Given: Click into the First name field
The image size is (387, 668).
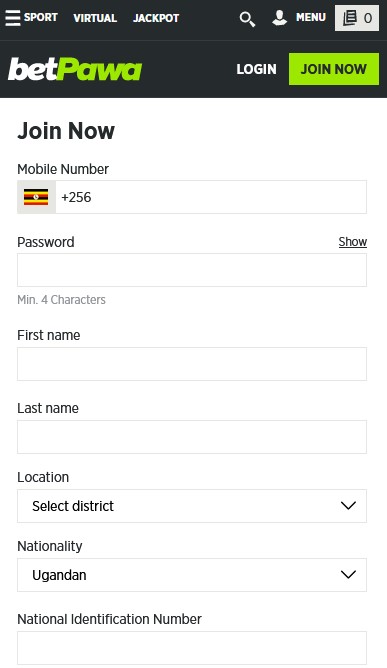Looking at the screenshot, I should click(x=192, y=364).
